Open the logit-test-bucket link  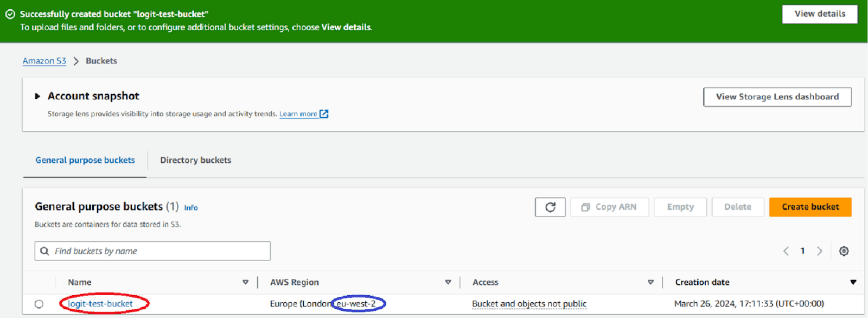[x=100, y=304]
